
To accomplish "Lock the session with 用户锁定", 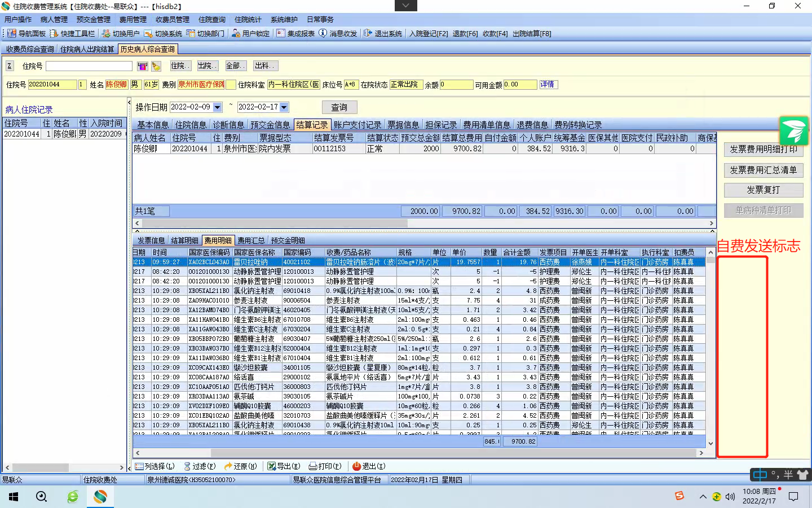I will pos(250,34).
